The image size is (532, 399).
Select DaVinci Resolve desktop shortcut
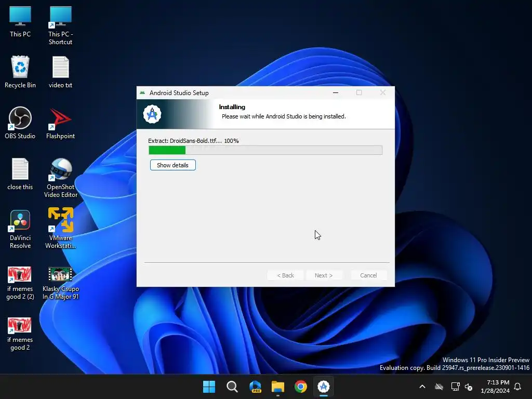click(x=20, y=229)
